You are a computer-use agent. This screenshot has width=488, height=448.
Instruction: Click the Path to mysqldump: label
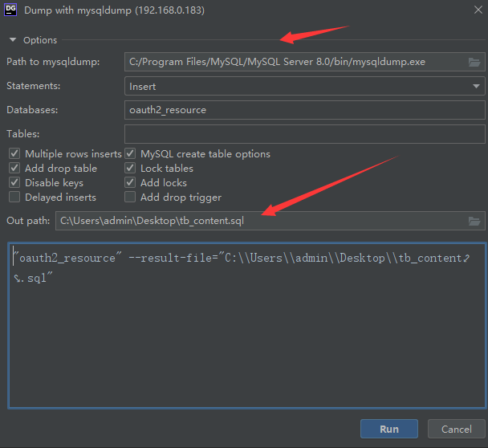point(53,62)
